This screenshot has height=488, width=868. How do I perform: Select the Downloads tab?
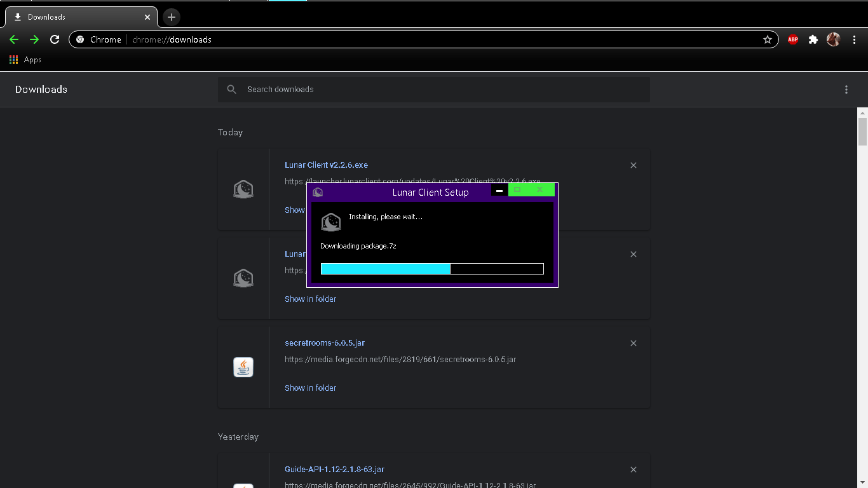click(x=76, y=17)
